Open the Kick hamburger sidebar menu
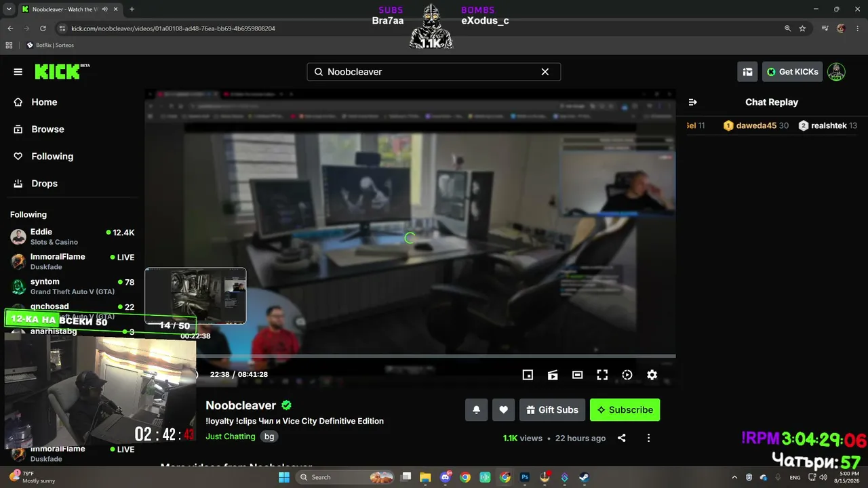The width and height of the screenshot is (868, 488). 18,72
